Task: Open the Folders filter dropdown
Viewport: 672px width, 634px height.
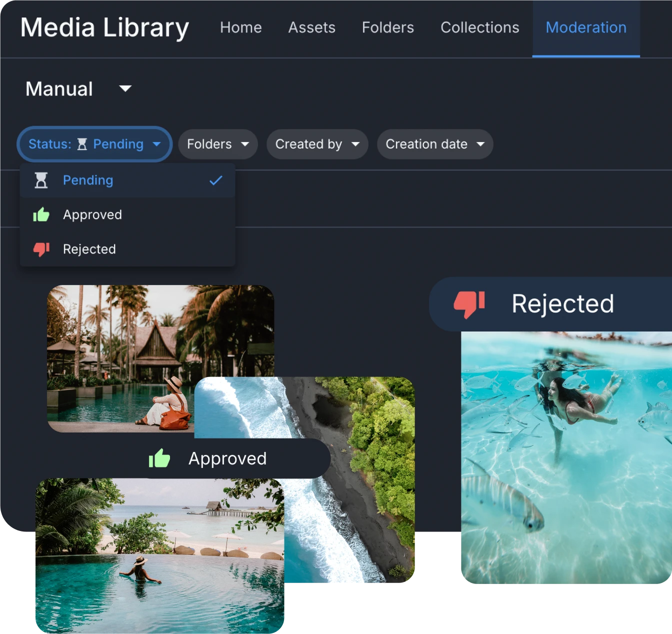Action: pos(218,144)
